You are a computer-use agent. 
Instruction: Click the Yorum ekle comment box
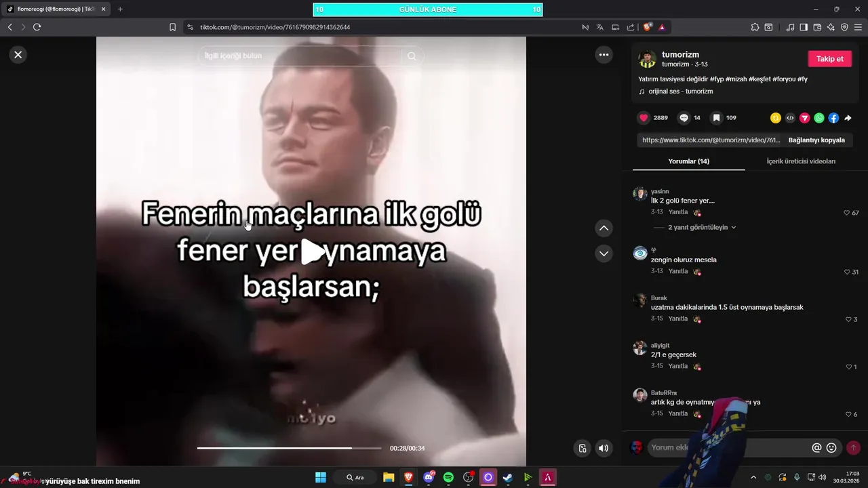729,447
